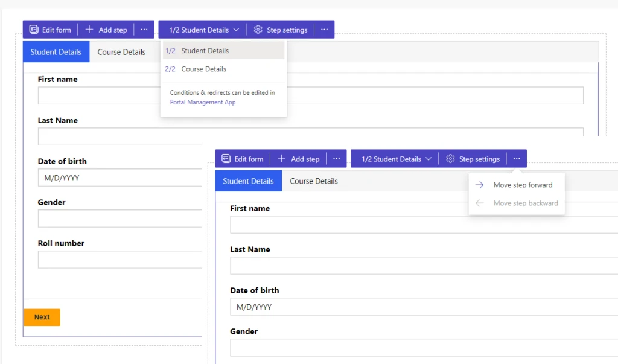618x364 pixels.
Task: Click the Next button
Action: 42,317
